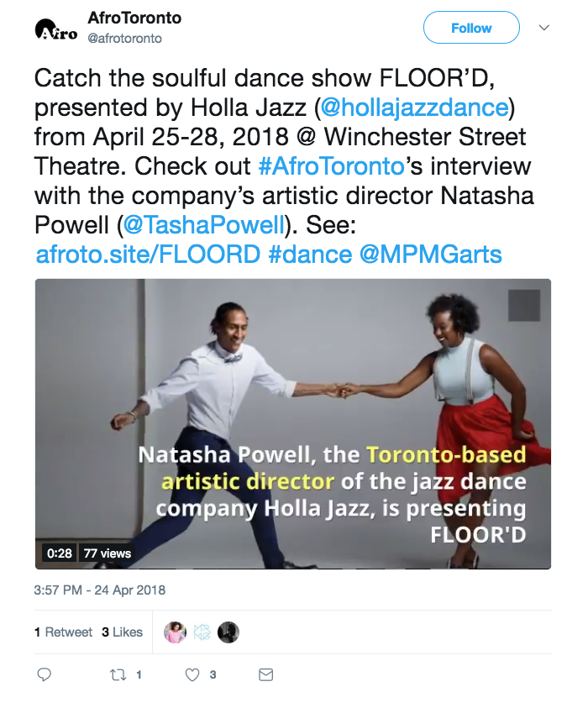Open the tweet timestamp 3:57 PM link
Screen dimensions: 588x708
[x=99, y=590]
